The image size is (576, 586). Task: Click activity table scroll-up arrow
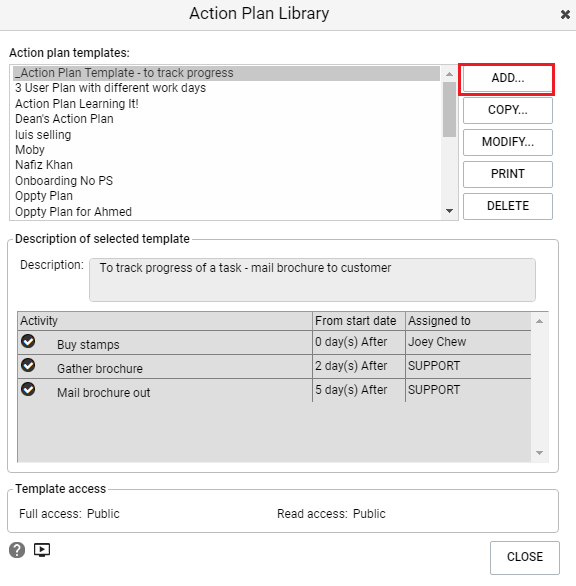(x=539, y=321)
